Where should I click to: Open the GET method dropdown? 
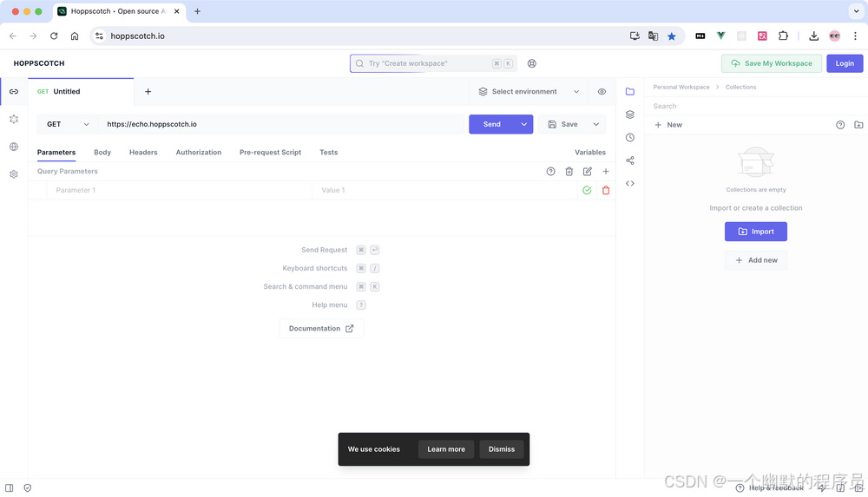click(68, 125)
